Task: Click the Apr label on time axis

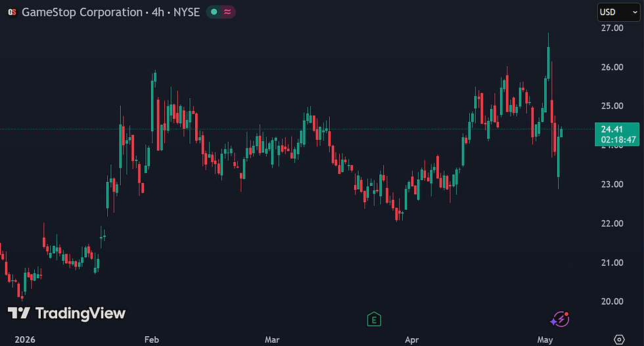Action: [x=412, y=340]
